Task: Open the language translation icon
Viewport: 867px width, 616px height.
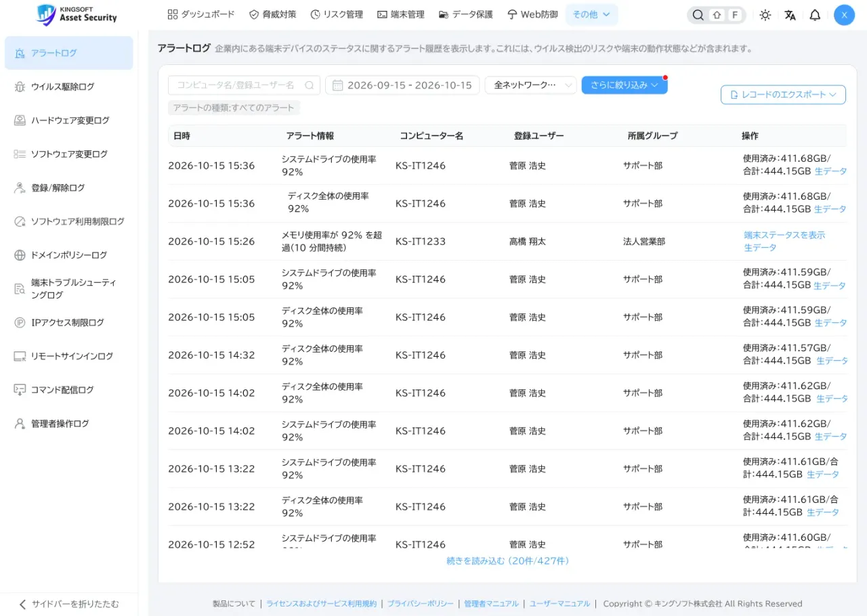Action: click(790, 15)
